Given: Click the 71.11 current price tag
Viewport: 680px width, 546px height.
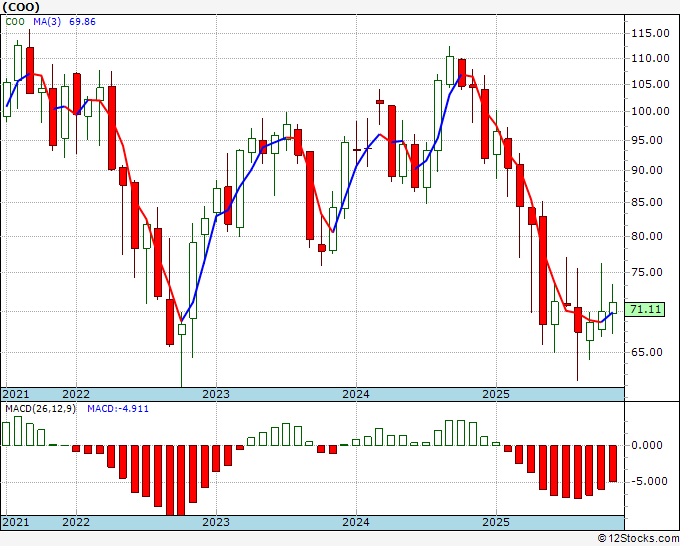Looking at the screenshot, I should point(645,310).
